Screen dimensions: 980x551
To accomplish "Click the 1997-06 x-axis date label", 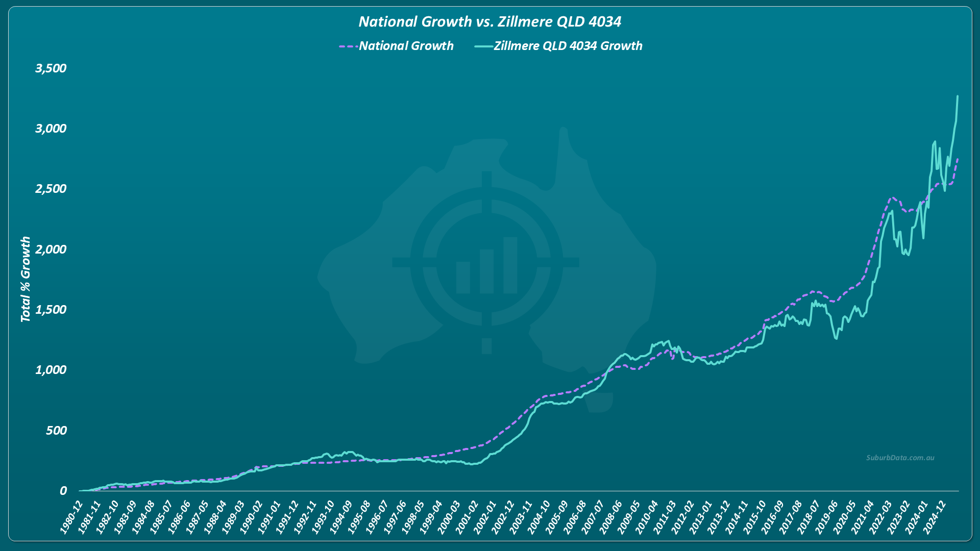I will (394, 517).
